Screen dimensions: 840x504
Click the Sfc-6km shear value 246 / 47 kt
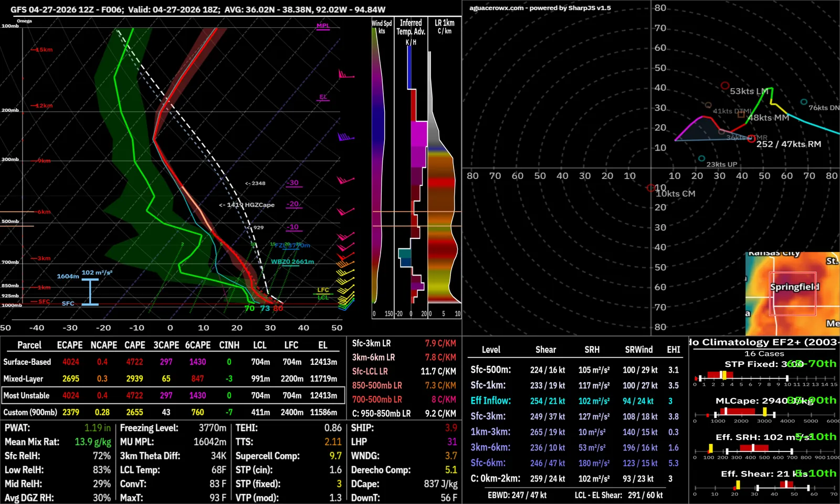pyautogui.click(x=548, y=463)
